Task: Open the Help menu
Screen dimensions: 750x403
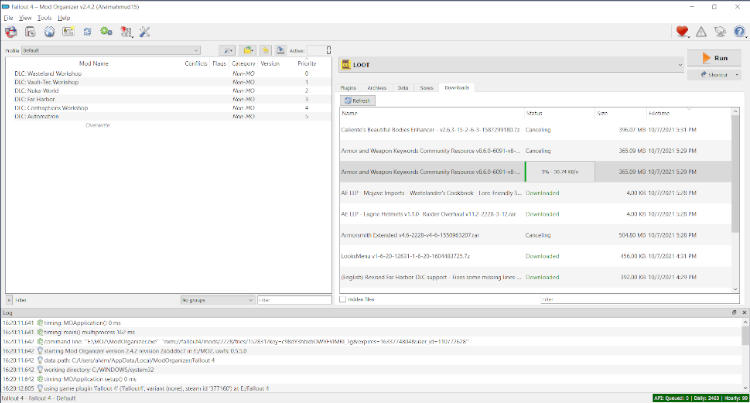Action: click(x=64, y=18)
